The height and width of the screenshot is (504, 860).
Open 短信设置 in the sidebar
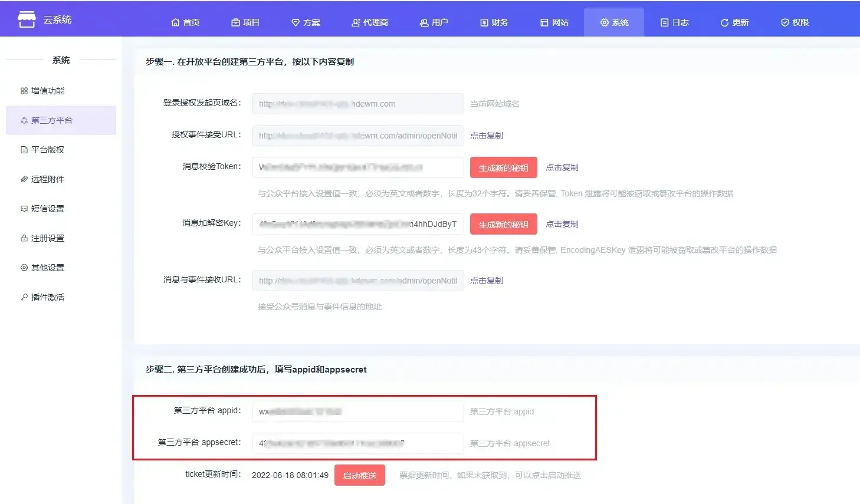[x=47, y=209]
